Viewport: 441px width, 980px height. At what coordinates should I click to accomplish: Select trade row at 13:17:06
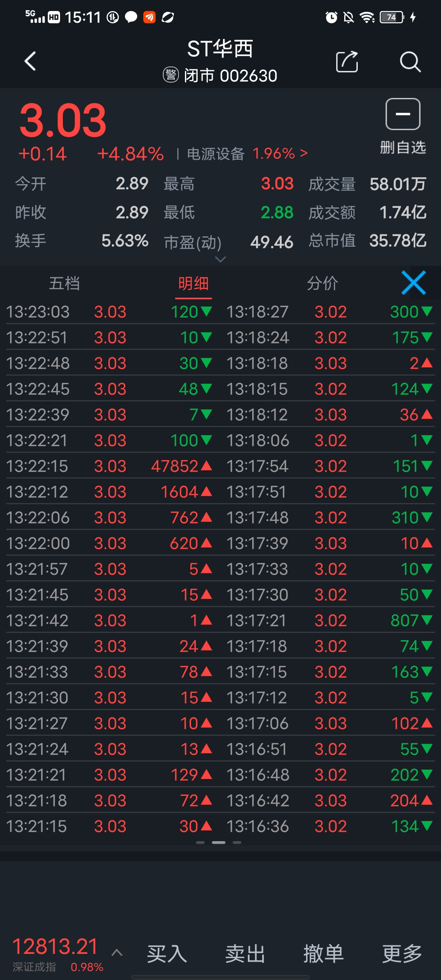coord(330,723)
